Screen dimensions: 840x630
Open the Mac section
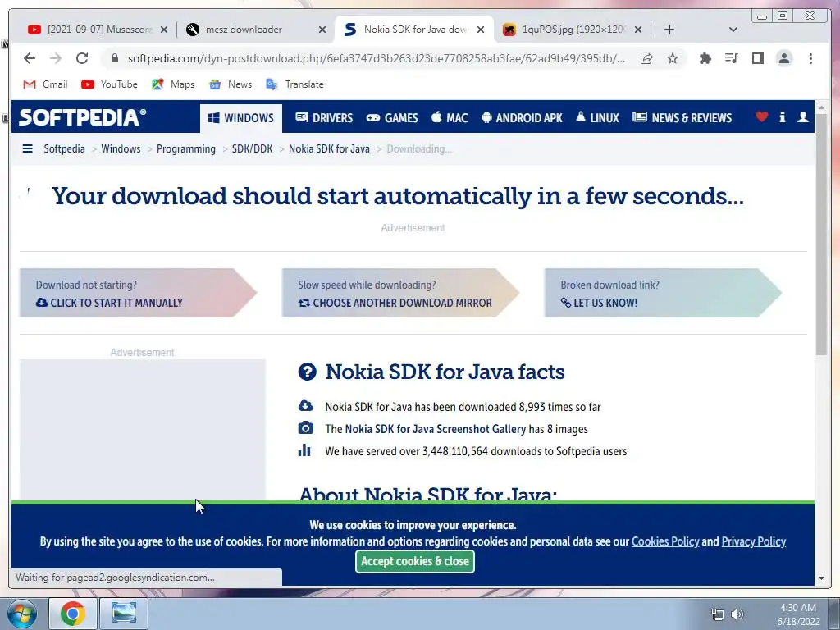click(x=450, y=118)
